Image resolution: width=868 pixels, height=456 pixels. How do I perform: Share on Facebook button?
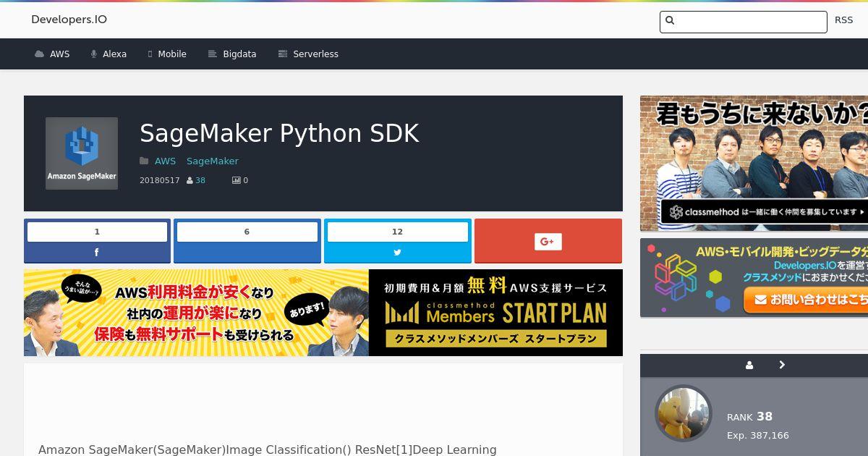[97, 241]
